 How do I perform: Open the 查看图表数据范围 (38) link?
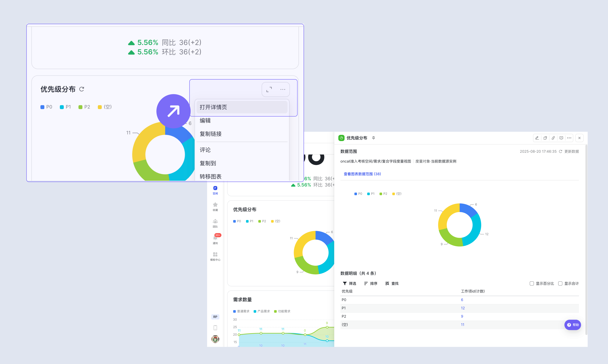tap(362, 174)
